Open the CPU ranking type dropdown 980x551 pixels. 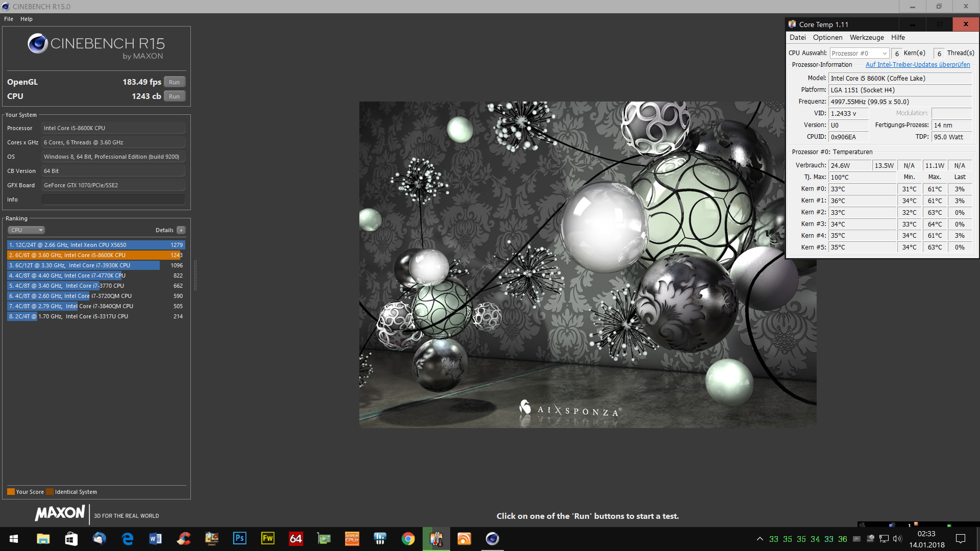tap(27, 230)
